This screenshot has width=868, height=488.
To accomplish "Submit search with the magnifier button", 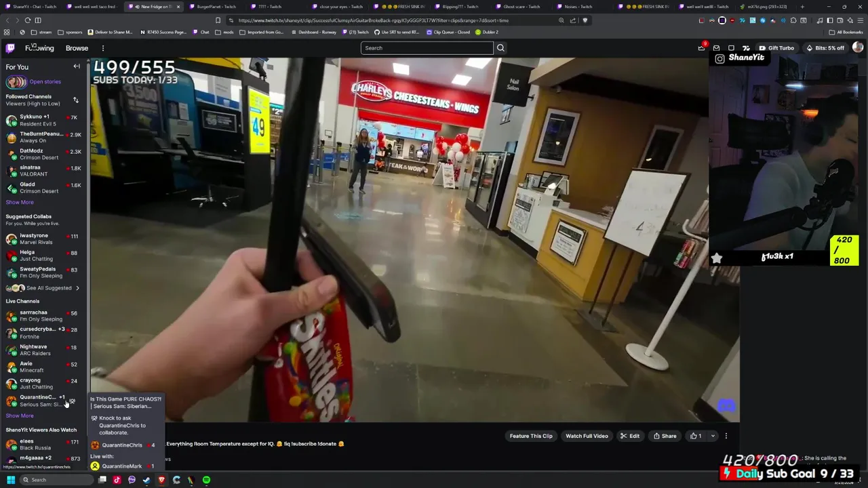I will 500,48.
